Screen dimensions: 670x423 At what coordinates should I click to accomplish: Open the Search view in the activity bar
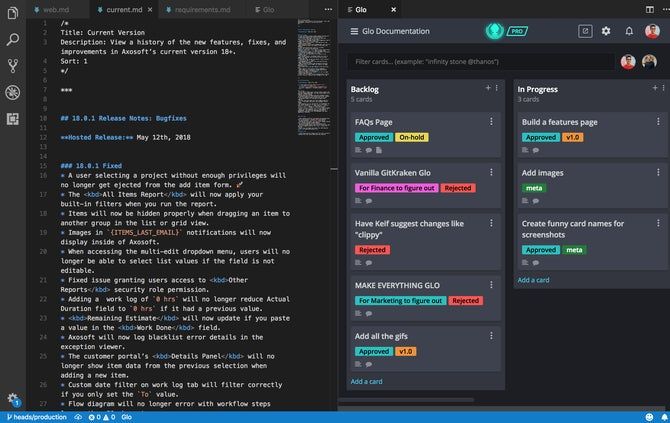(x=12, y=40)
